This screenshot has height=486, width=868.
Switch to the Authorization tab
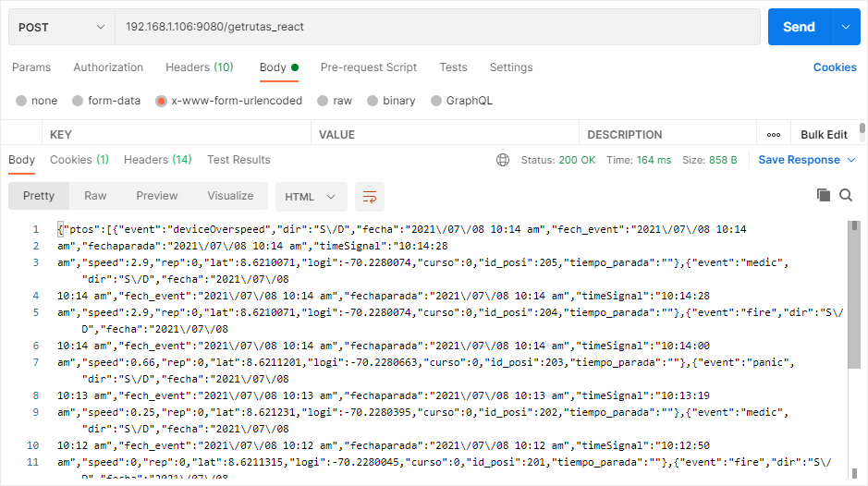tap(108, 67)
